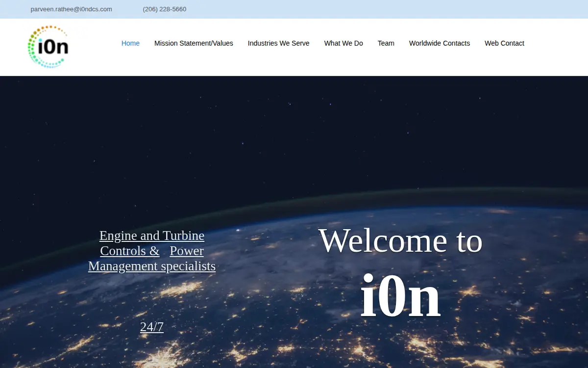This screenshot has width=588, height=368.
Task: Click the parveen.rathee@i0ndcs.com email address
Action: pyautogui.click(x=71, y=9)
